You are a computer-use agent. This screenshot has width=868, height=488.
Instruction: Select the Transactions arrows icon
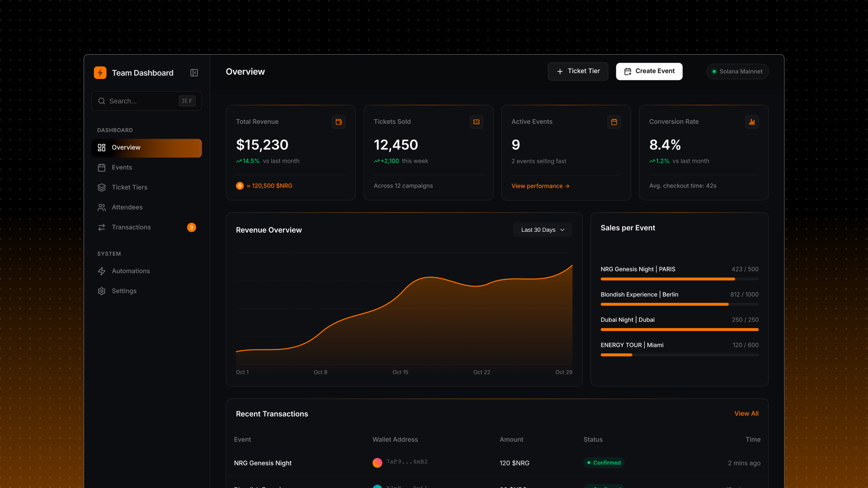click(102, 227)
